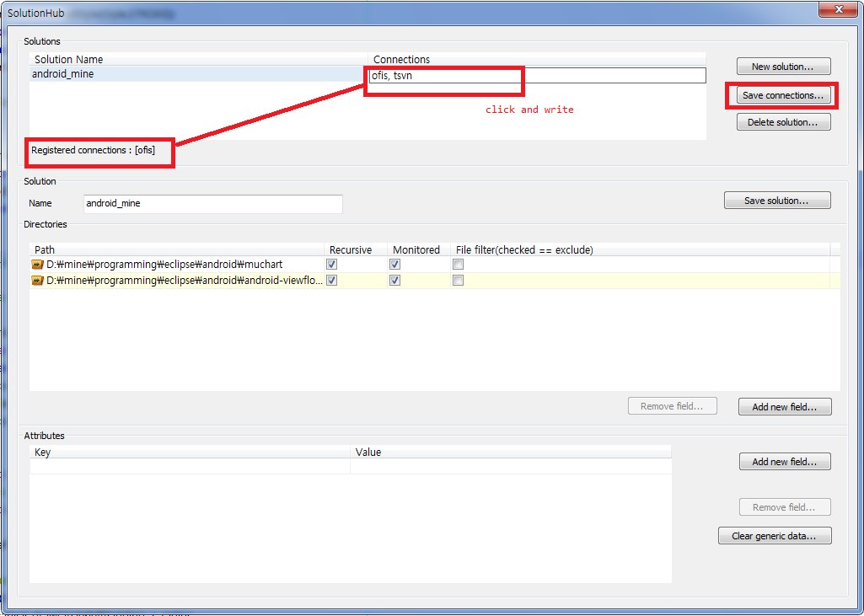Click Add new field... in Attributes section
864x616 pixels.
(x=785, y=462)
